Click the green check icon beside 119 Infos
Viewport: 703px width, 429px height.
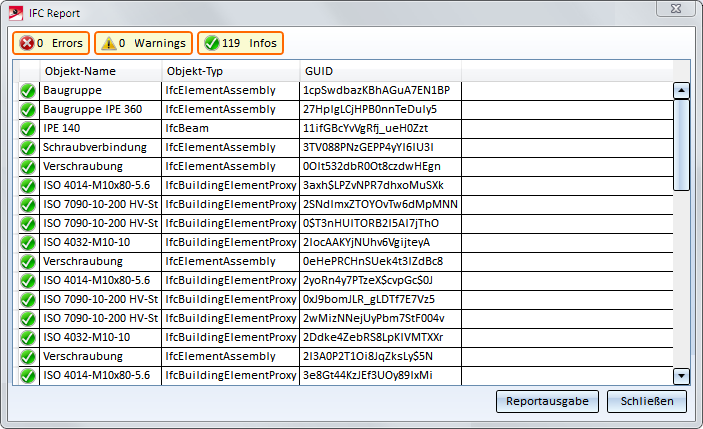click(212, 43)
